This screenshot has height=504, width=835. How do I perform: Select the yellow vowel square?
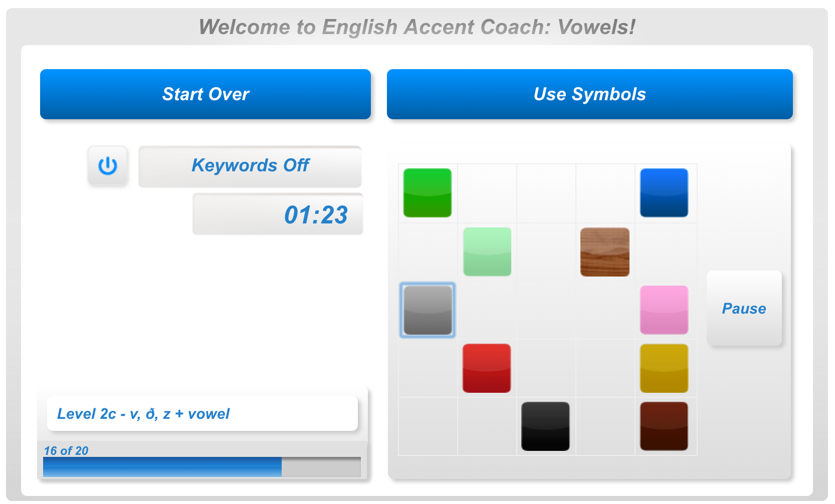click(x=664, y=369)
